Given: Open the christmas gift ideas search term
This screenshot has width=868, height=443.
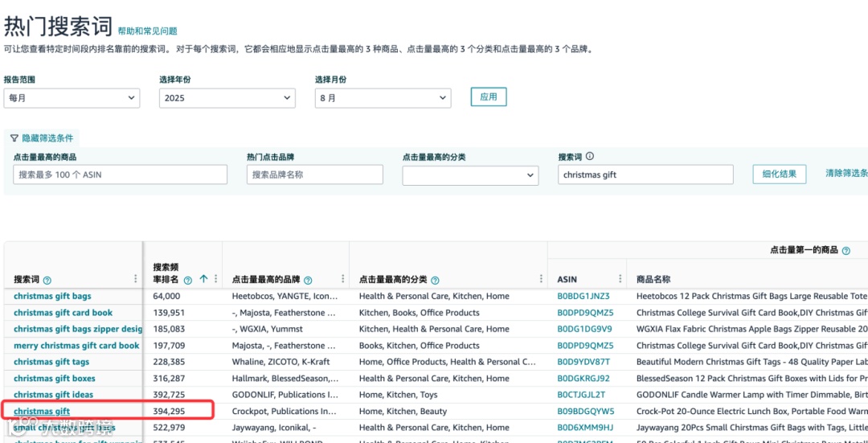Looking at the screenshot, I should (54, 395).
